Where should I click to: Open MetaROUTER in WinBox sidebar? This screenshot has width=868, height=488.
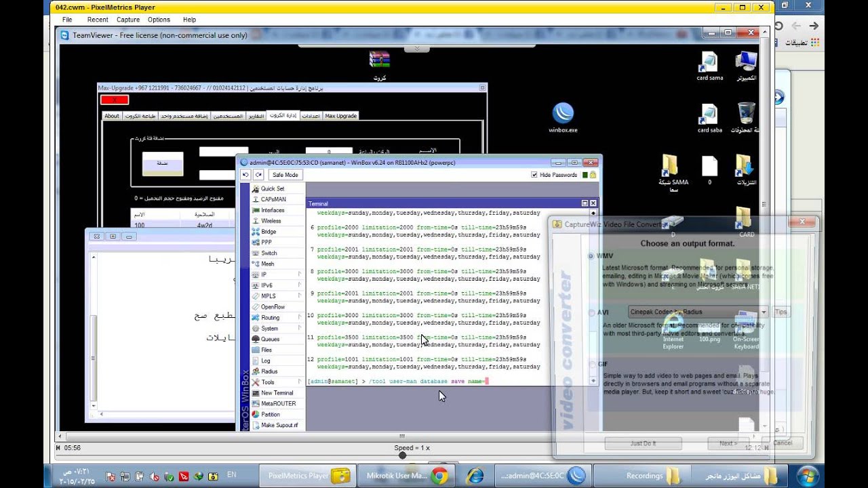point(278,403)
